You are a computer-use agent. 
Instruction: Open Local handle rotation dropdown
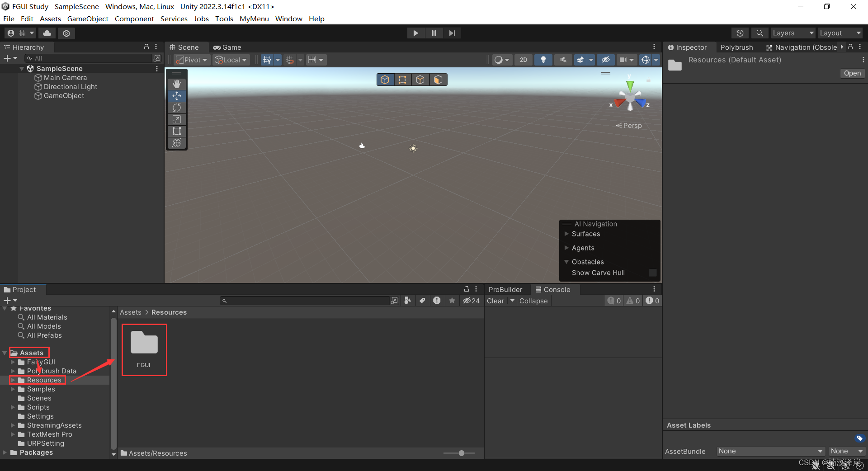click(x=231, y=60)
